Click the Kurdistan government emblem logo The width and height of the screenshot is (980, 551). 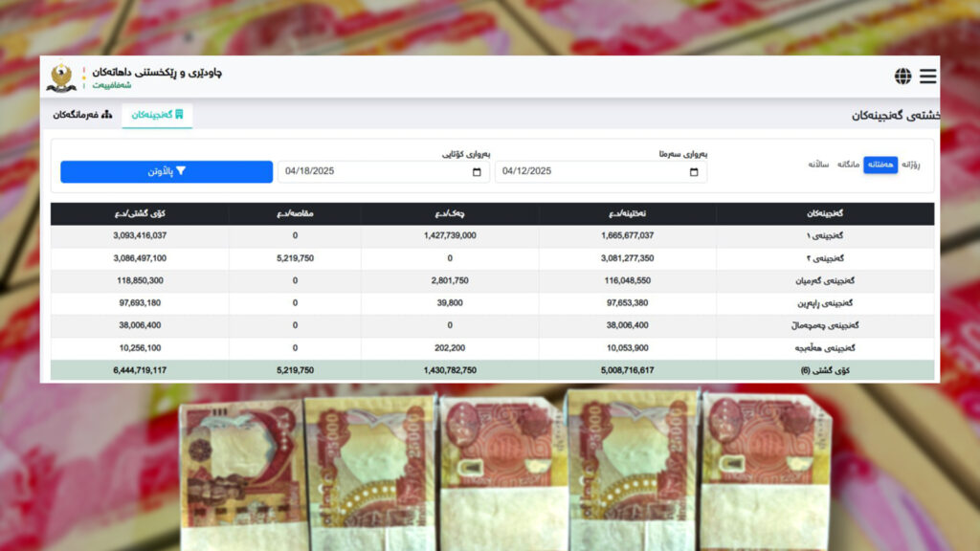pos(61,77)
